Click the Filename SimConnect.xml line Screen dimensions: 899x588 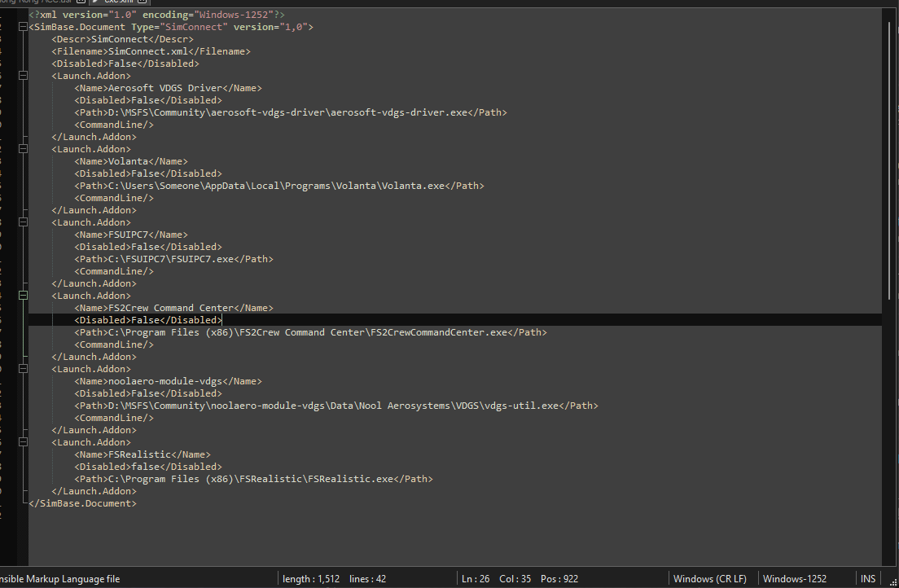[x=151, y=51]
